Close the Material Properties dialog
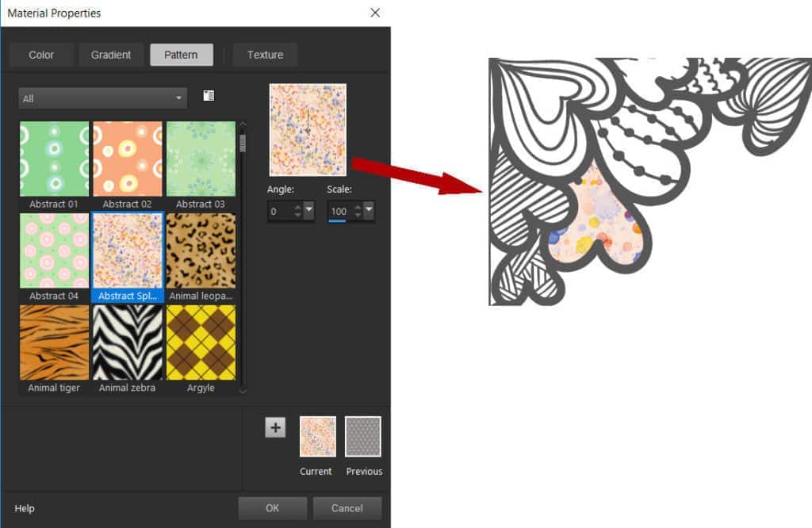The height and width of the screenshot is (528, 812). (375, 13)
